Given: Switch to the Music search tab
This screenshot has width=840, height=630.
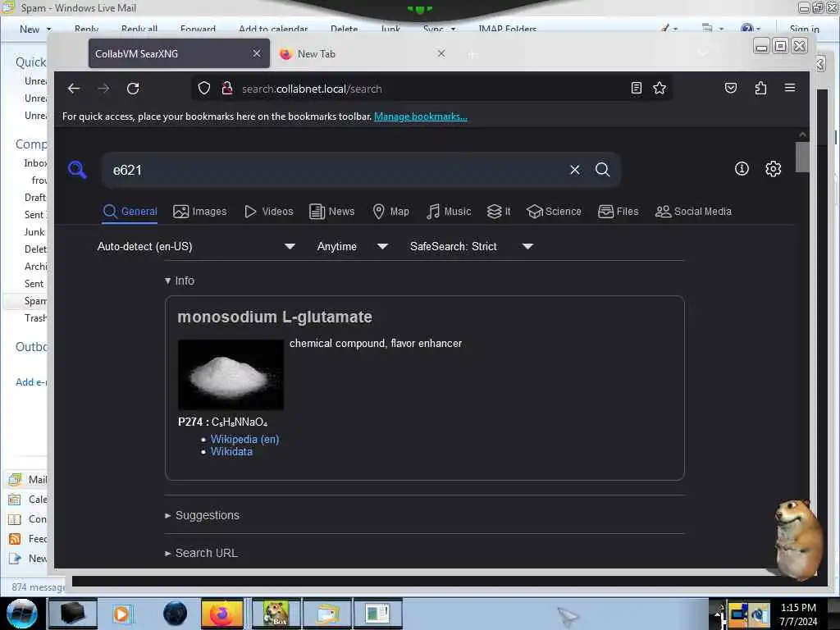Looking at the screenshot, I should tap(449, 212).
